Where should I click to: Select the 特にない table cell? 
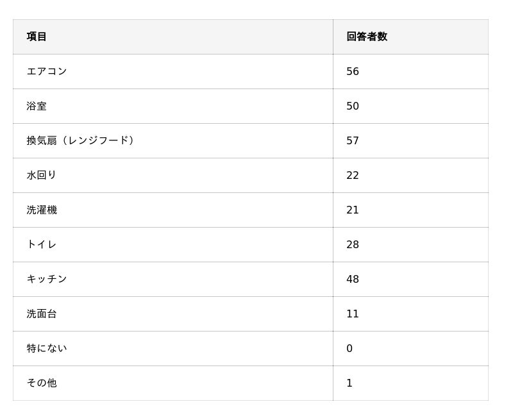(47, 348)
